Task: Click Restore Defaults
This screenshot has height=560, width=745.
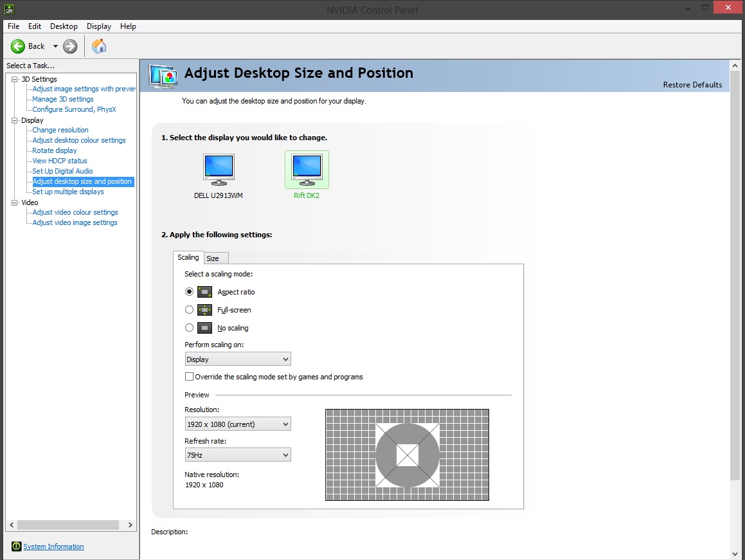Action: pyautogui.click(x=692, y=85)
